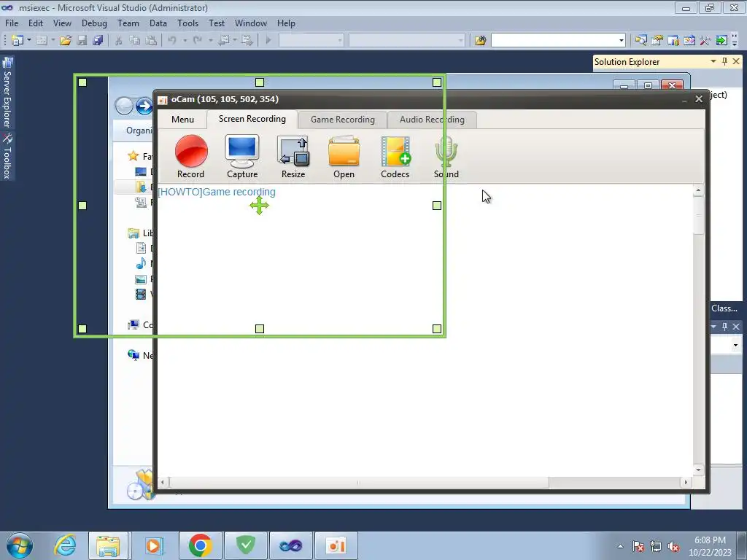The width and height of the screenshot is (747, 560).
Task: Click the green arrow Start Page toolbar icon
Action: 721,41
